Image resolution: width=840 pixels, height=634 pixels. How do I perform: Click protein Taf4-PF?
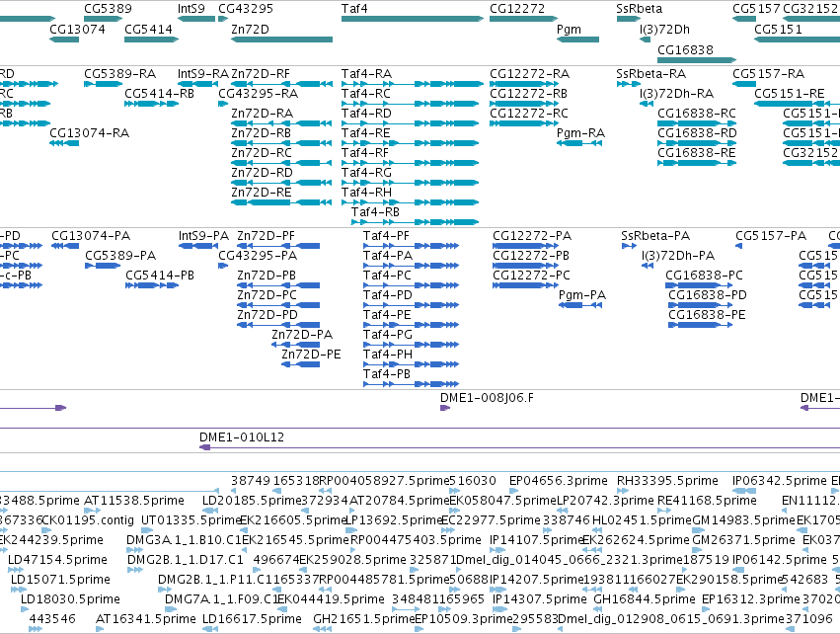(411, 246)
